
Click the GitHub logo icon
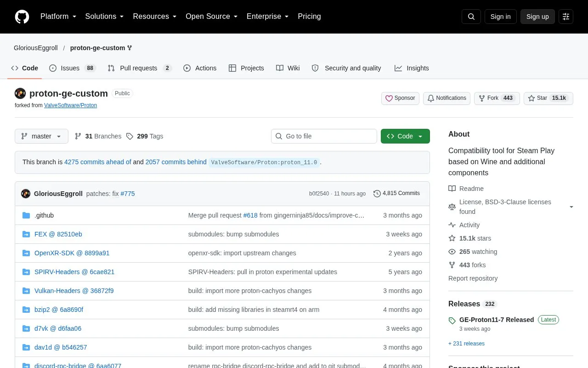(x=22, y=17)
